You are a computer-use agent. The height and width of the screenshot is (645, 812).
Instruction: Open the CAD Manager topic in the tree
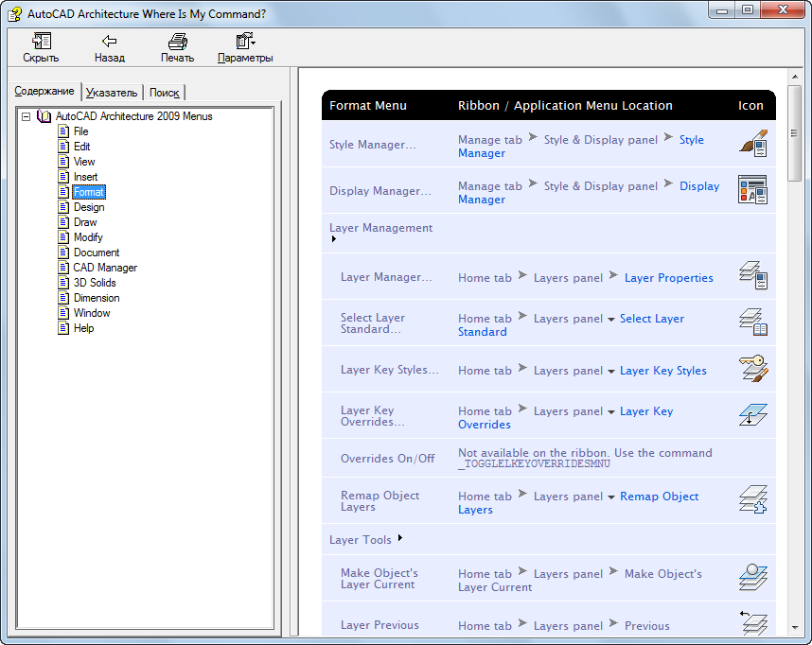tap(105, 268)
